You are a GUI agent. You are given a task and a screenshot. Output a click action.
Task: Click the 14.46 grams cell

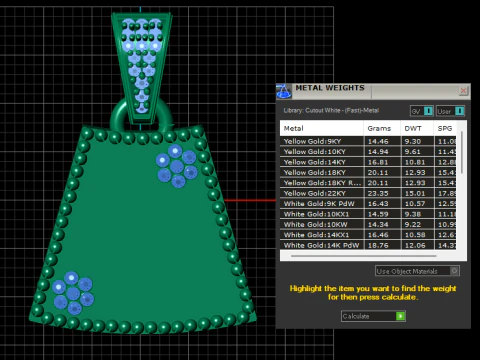pos(382,141)
